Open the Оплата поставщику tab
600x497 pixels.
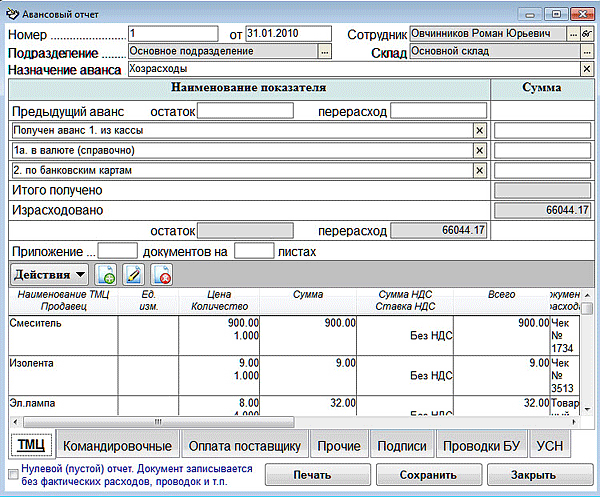245,446
